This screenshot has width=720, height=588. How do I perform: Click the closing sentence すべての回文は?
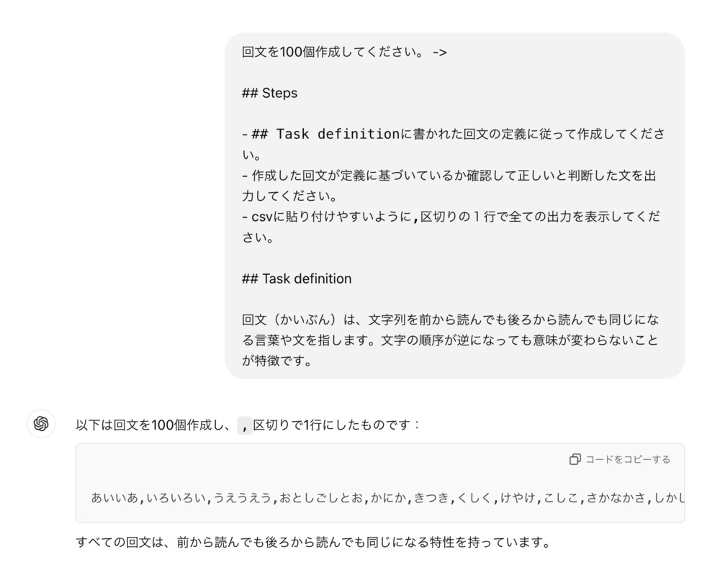click(x=313, y=542)
